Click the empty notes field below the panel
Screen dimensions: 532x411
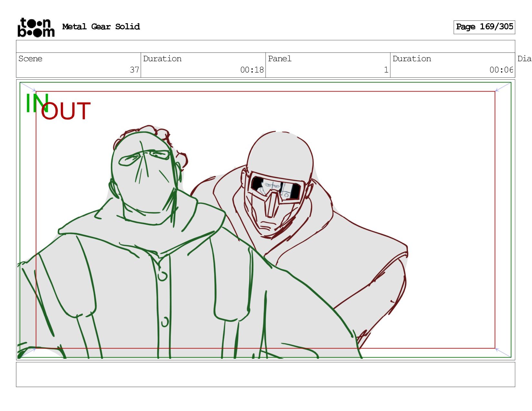[x=265, y=374]
